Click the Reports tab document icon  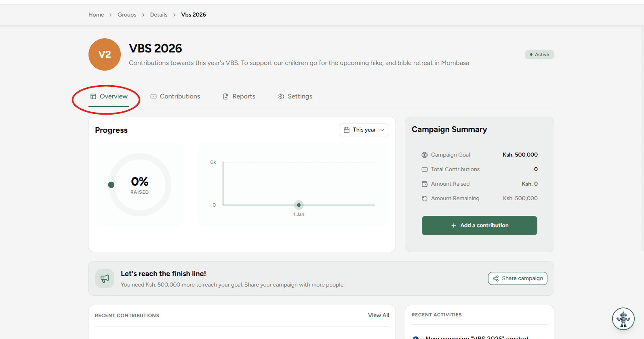pos(226,96)
